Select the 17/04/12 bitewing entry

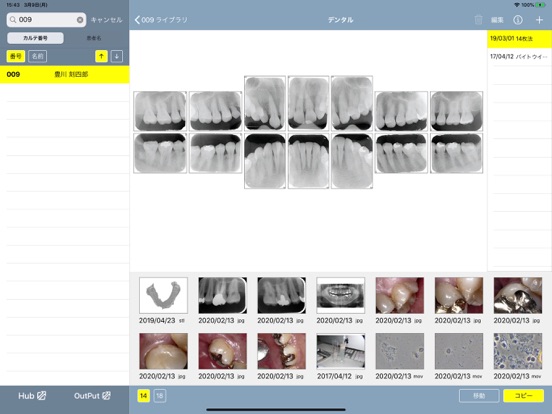coord(519,56)
